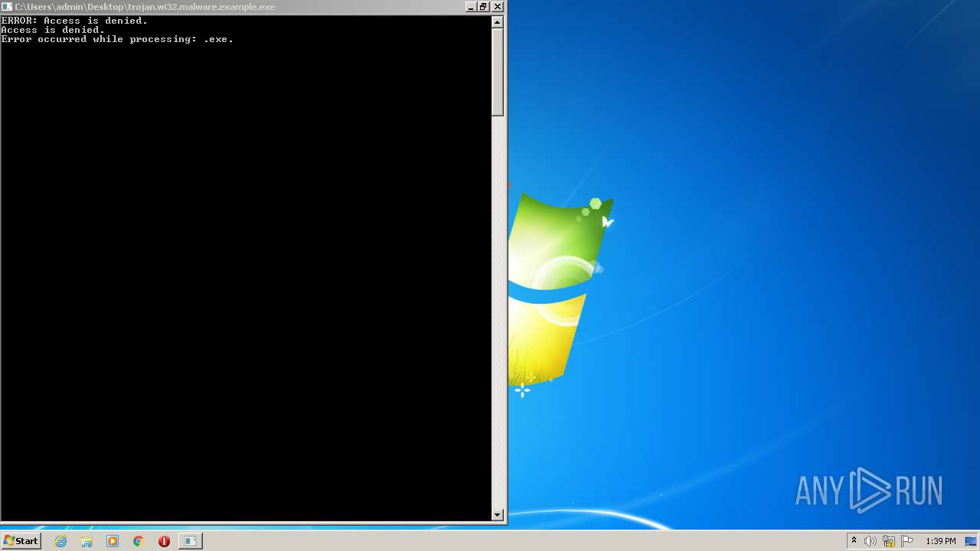Open the red Opera taskbar icon
Screen dimensions: 980x551
(x=164, y=541)
